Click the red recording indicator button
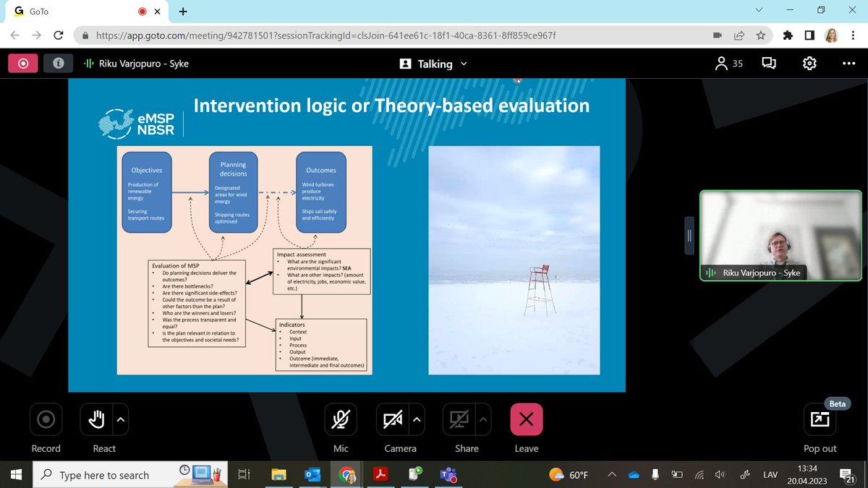The image size is (868, 488). tap(23, 64)
